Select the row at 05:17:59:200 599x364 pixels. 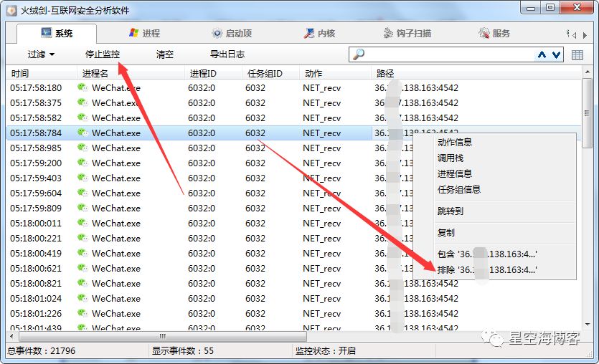pyautogui.click(x=293, y=163)
